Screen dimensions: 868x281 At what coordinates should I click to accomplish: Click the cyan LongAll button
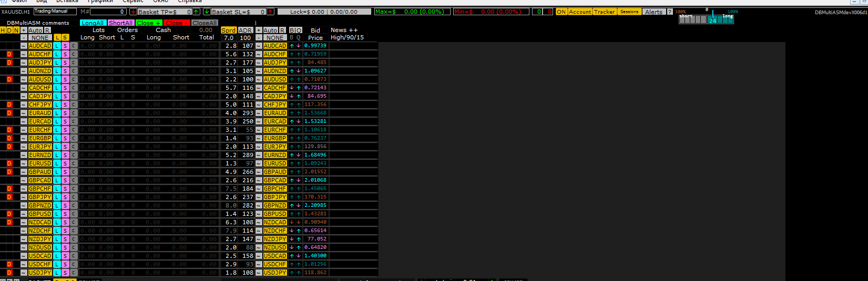tap(93, 23)
